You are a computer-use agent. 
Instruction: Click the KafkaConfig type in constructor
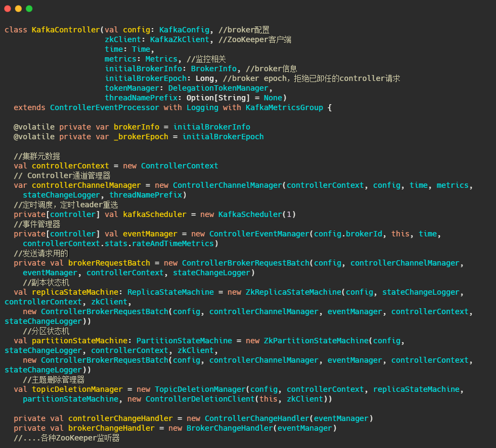[x=184, y=30]
